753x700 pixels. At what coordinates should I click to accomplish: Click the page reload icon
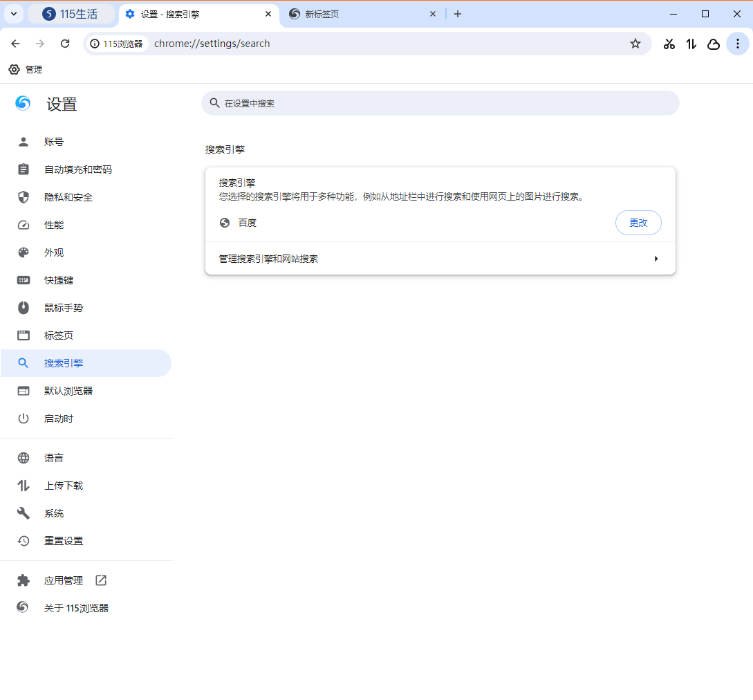coord(64,44)
